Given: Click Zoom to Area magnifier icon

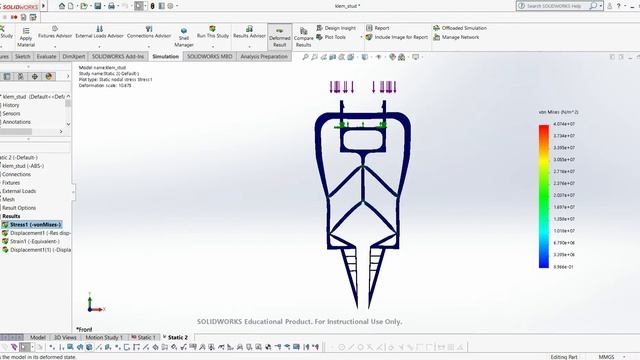Looking at the screenshot, I should click(x=314, y=57).
